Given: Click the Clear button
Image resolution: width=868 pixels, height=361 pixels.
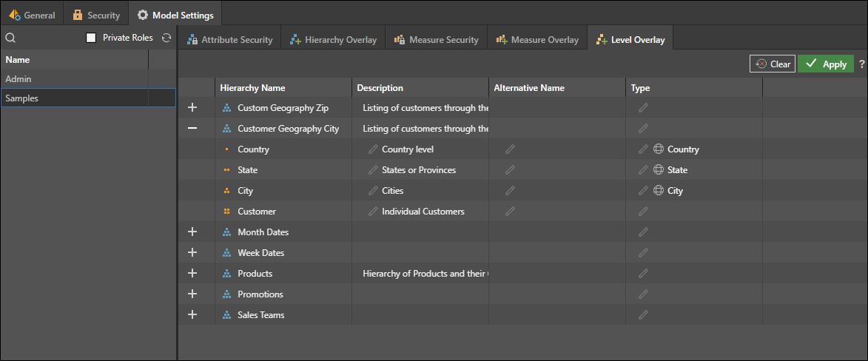Looking at the screenshot, I should click(x=773, y=64).
